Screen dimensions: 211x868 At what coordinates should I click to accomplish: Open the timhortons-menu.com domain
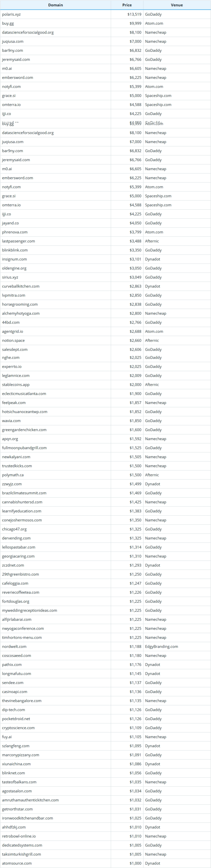coord(22,637)
